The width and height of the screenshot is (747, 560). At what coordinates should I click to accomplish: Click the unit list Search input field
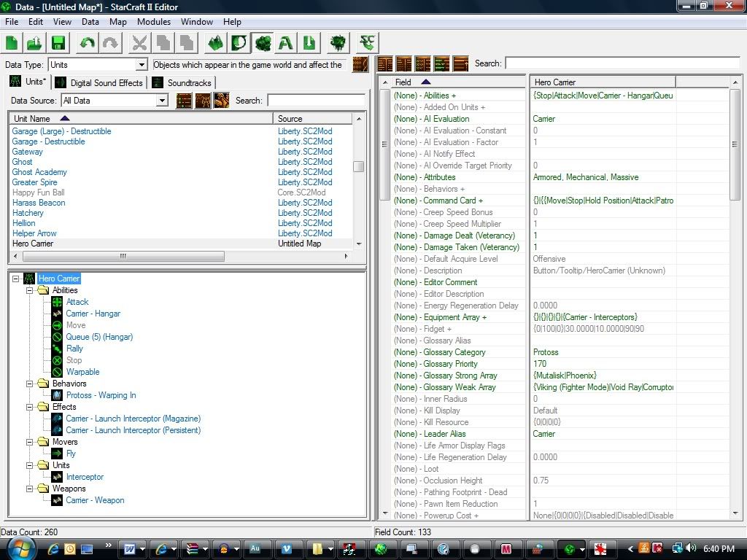317,101
